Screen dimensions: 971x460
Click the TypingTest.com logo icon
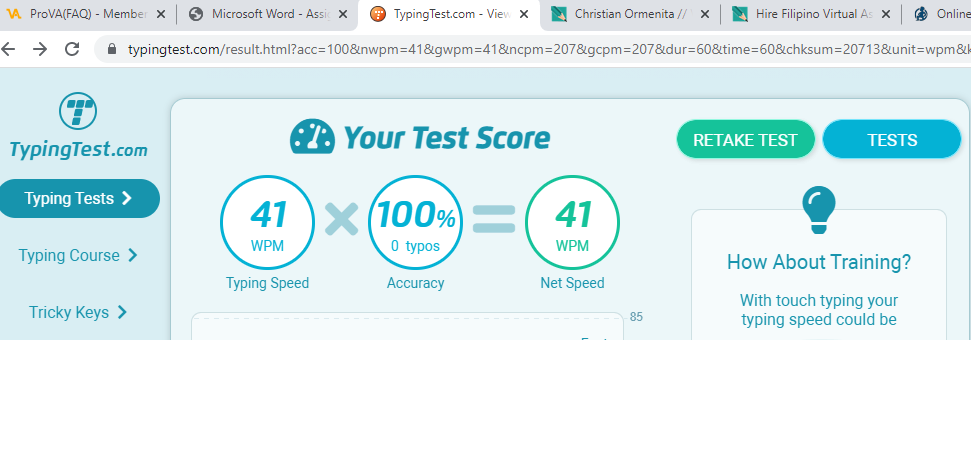coord(78,111)
